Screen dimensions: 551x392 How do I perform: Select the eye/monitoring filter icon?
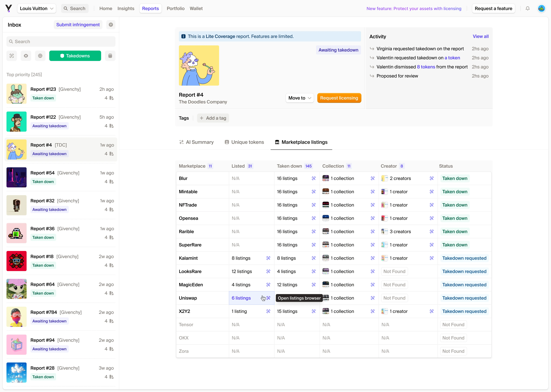[x=26, y=56]
